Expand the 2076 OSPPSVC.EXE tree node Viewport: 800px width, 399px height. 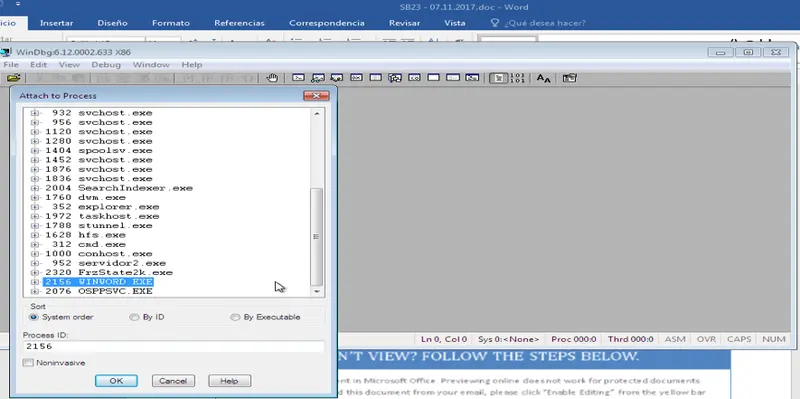point(35,291)
